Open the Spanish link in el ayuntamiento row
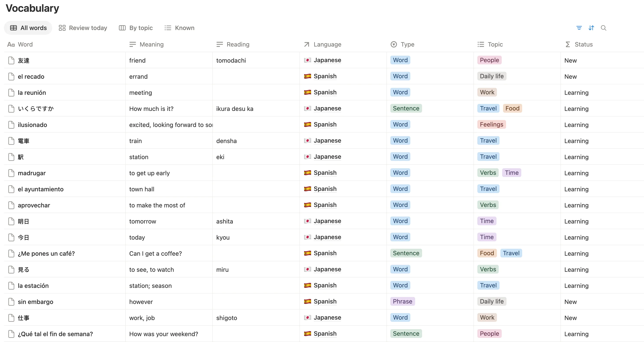The width and height of the screenshot is (644, 342). pos(325,189)
